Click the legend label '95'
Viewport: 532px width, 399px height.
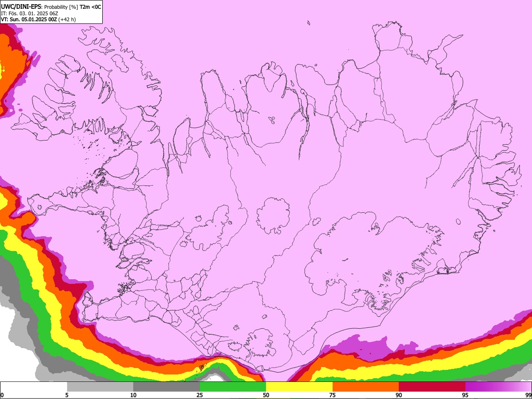coord(465,395)
